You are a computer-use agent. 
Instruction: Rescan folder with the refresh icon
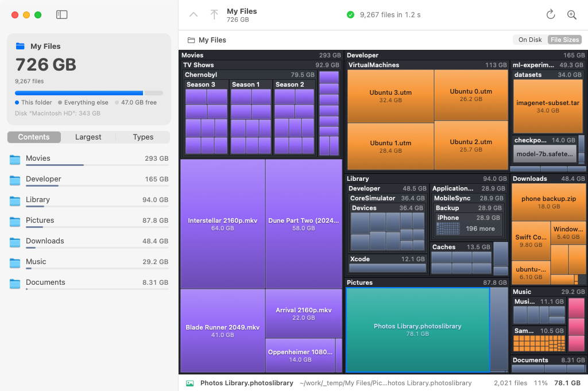[551, 14]
